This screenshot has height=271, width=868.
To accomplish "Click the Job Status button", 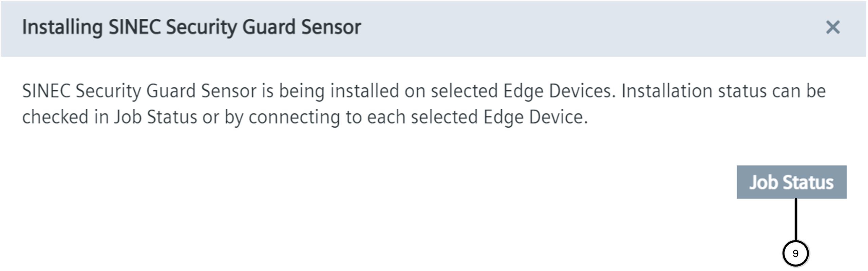I will [791, 182].
